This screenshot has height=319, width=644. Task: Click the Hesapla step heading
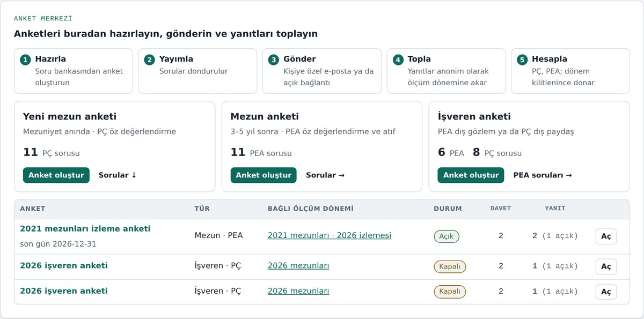(x=550, y=59)
